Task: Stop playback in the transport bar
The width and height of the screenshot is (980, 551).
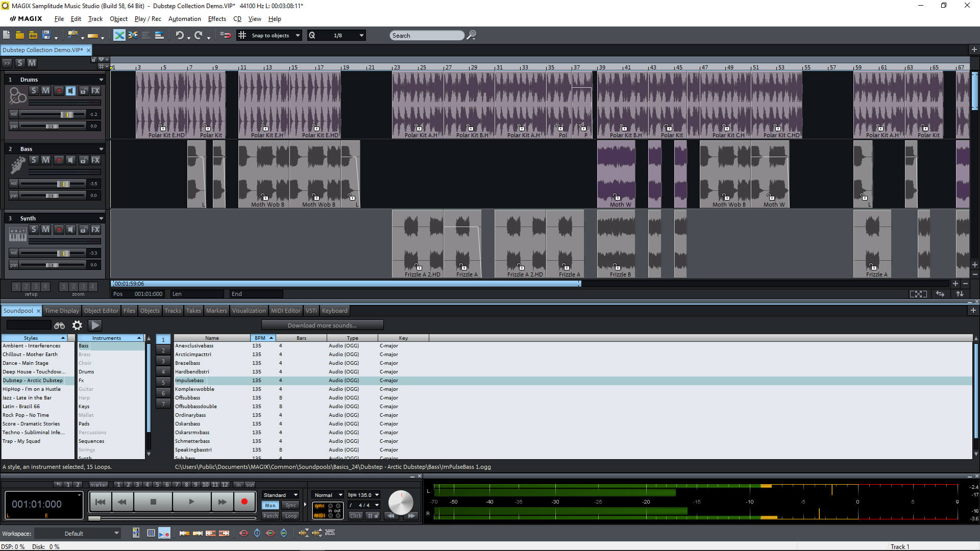Action: 153,502
